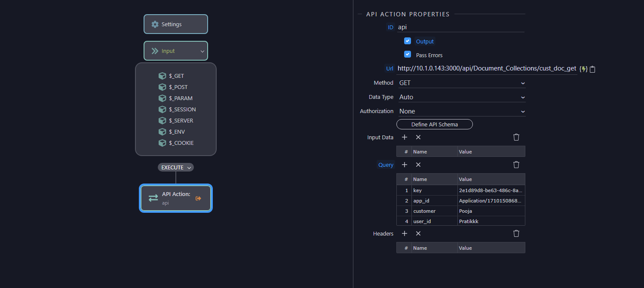Screen dimensions: 644x288
Task: Click the Query section label link
Action: point(386,165)
